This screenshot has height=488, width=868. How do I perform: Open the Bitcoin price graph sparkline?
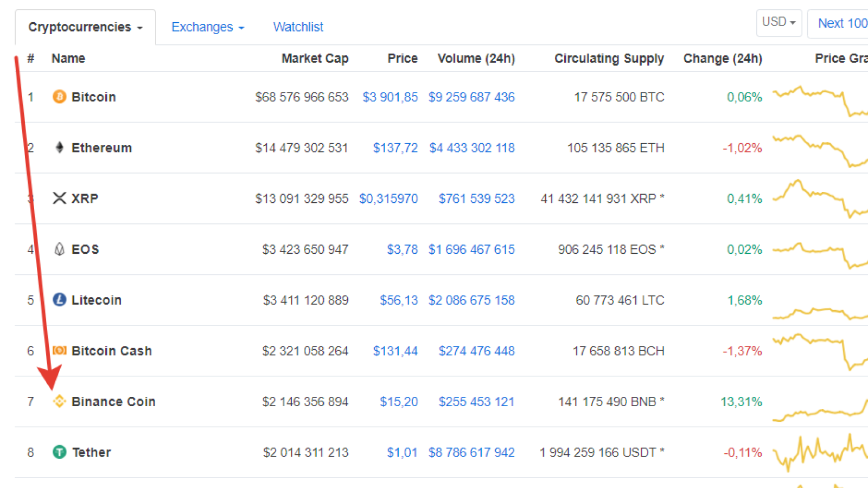pyautogui.click(x=820, y=101)
